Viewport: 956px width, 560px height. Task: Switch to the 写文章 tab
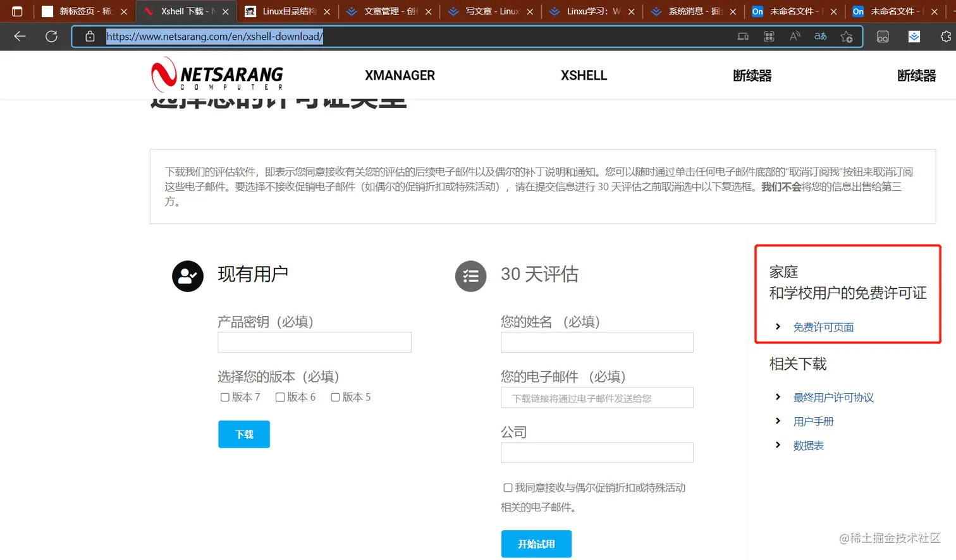click(x=491, y=11)
